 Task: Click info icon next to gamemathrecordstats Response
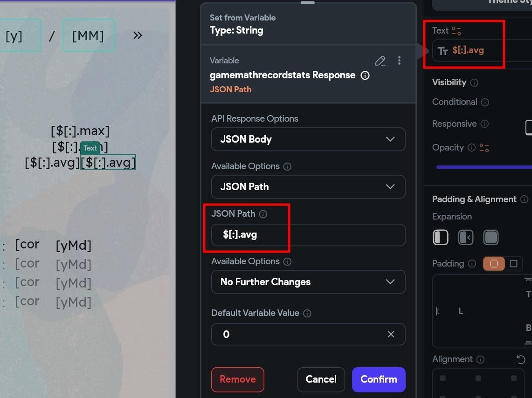366,75
